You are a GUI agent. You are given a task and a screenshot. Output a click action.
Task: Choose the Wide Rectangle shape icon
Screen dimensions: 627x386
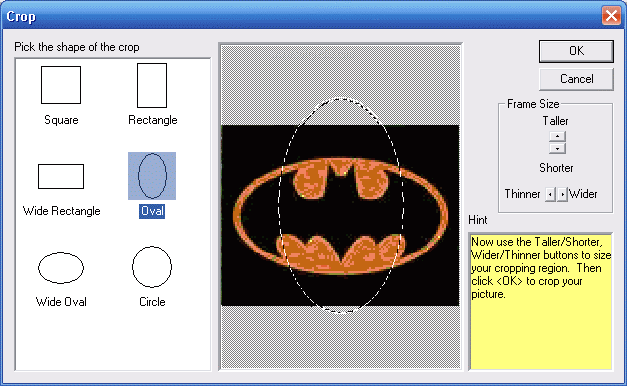(x=61, y=176)
